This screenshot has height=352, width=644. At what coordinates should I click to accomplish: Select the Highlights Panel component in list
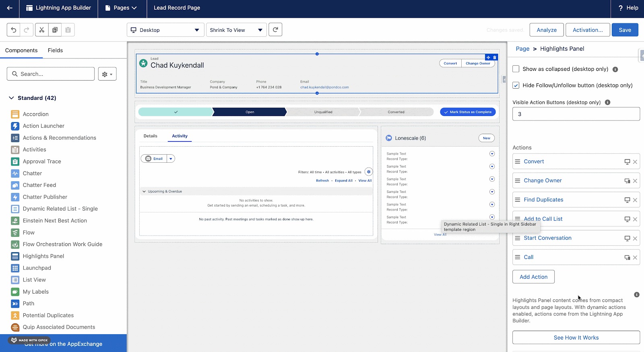click(43, 256)
